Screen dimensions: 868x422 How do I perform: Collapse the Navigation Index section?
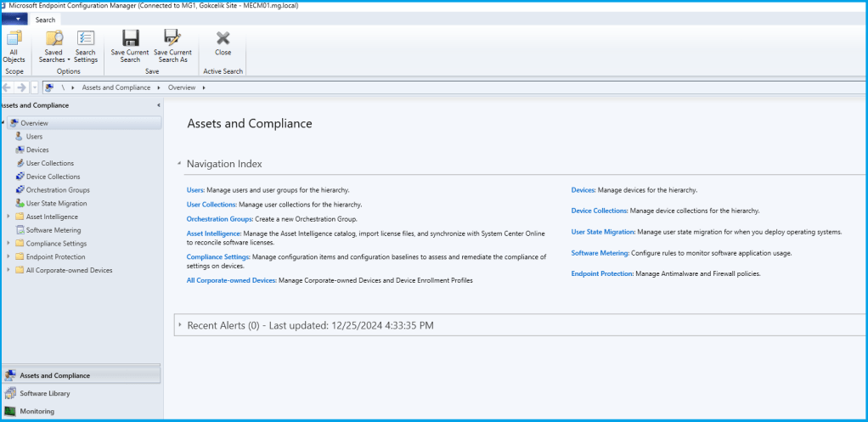click(179, 164)
